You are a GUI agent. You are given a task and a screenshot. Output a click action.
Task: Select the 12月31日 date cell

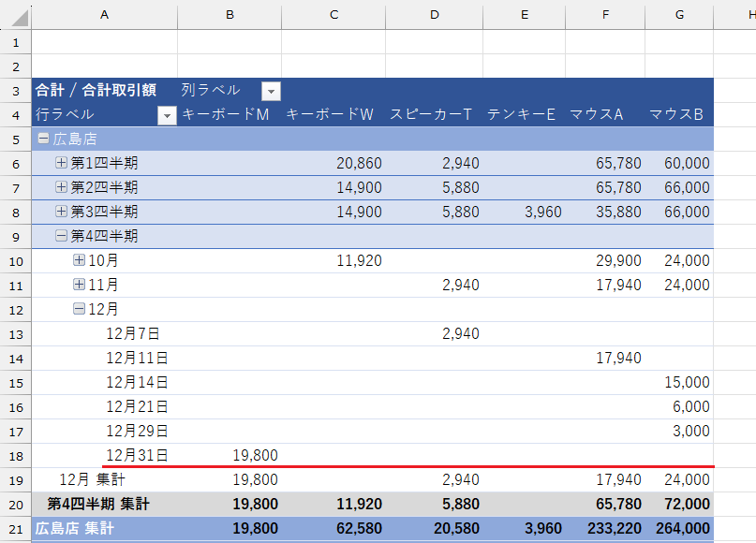click(x=137, y=455)
